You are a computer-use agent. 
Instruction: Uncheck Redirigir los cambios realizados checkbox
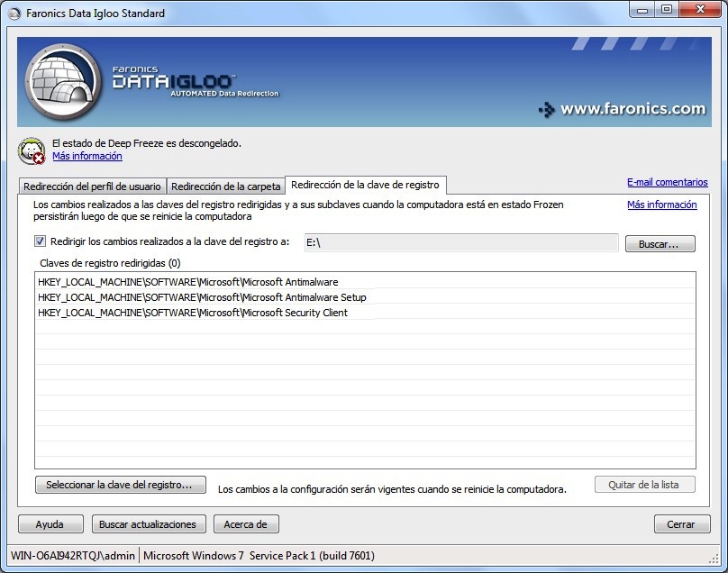(x=40, y=241)
